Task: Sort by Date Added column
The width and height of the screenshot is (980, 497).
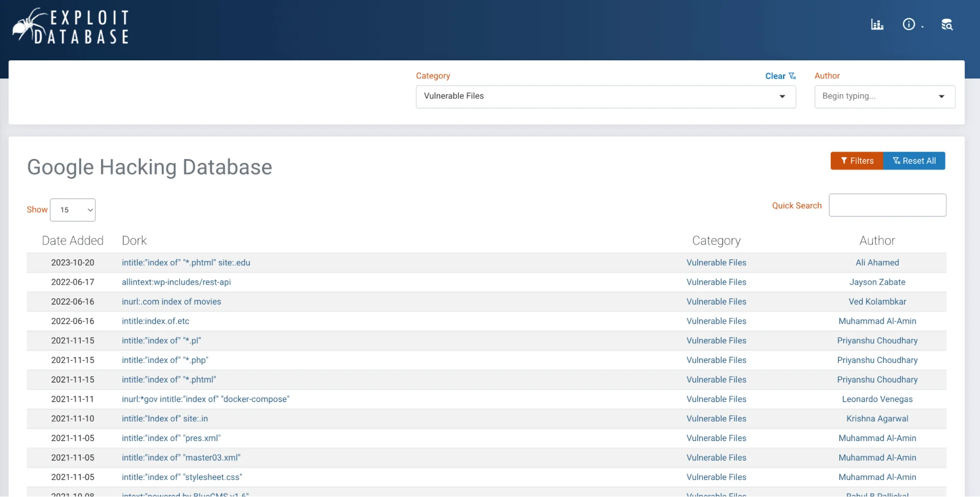Action: 73,240
